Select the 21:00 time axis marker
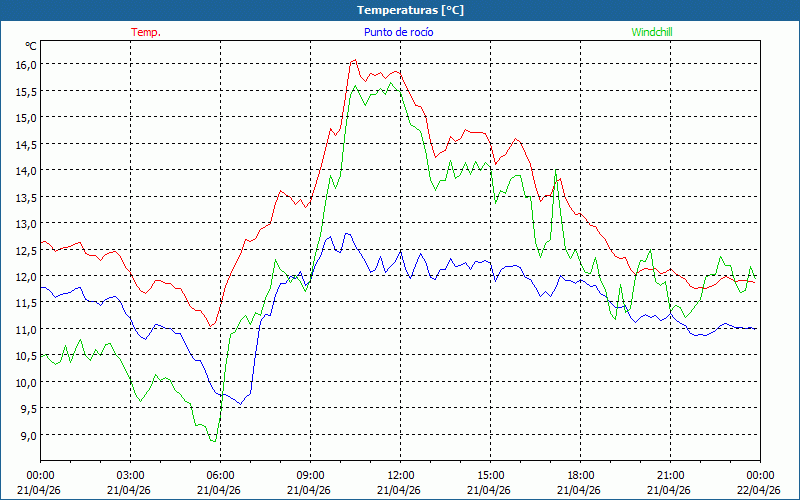 tap(670, 475)
